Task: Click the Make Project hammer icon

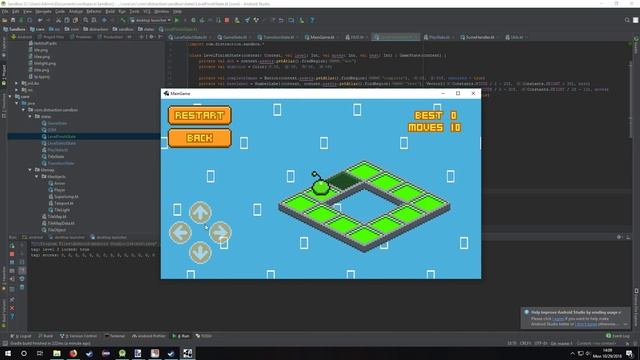Action: [x=123, y=20]
